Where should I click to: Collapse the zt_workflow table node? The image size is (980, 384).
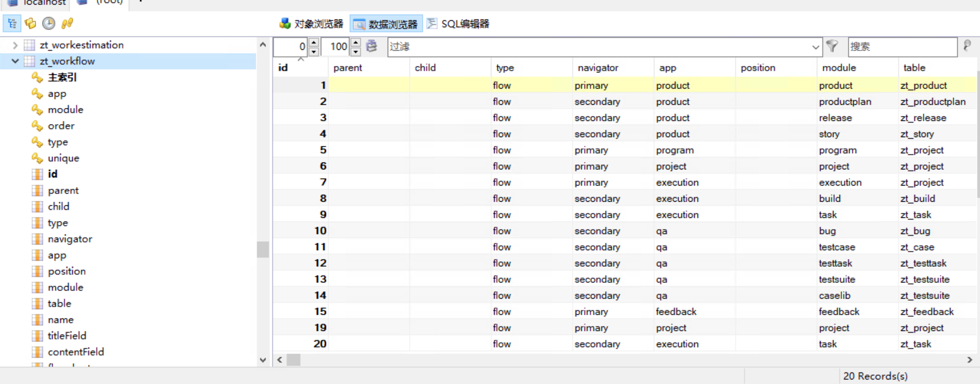tap(15, 61)
